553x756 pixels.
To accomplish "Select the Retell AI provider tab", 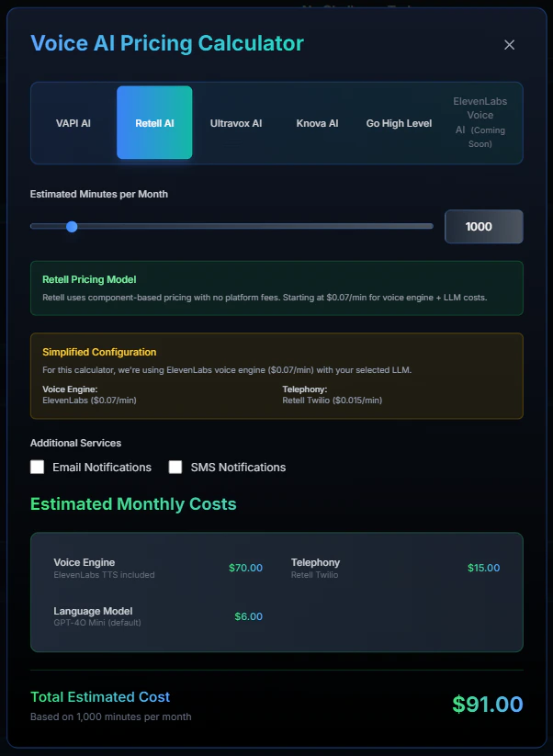I will coord(153,123).
